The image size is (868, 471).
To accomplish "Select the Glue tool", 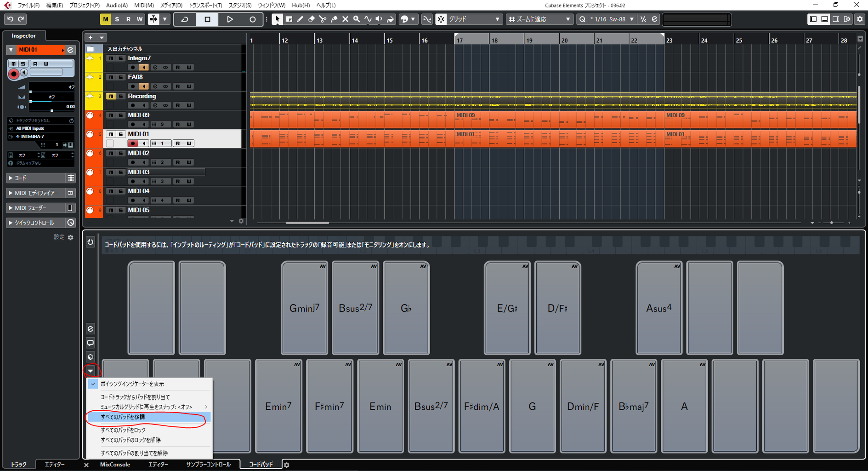I will pos(334,19).
